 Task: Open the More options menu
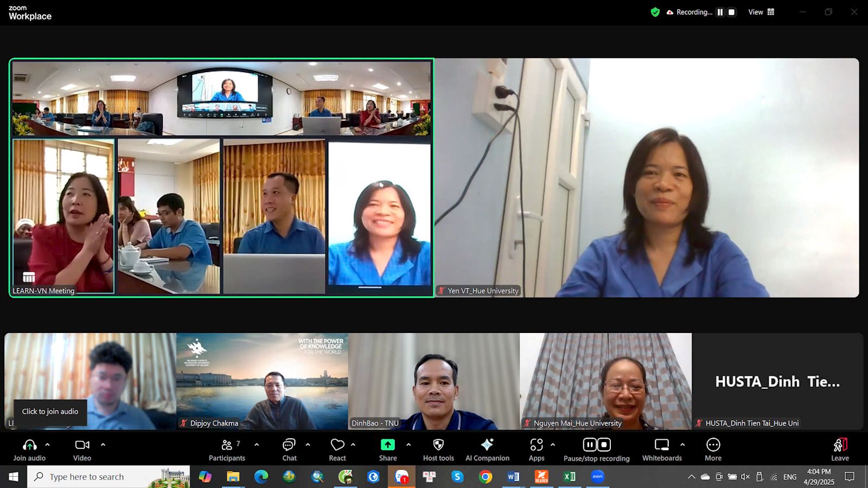713,450
